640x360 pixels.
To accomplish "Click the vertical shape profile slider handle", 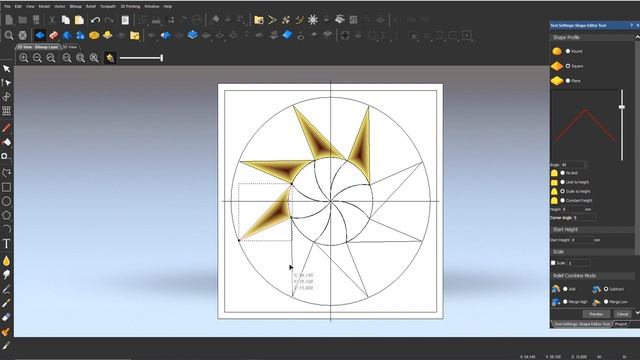I will 622,107.
